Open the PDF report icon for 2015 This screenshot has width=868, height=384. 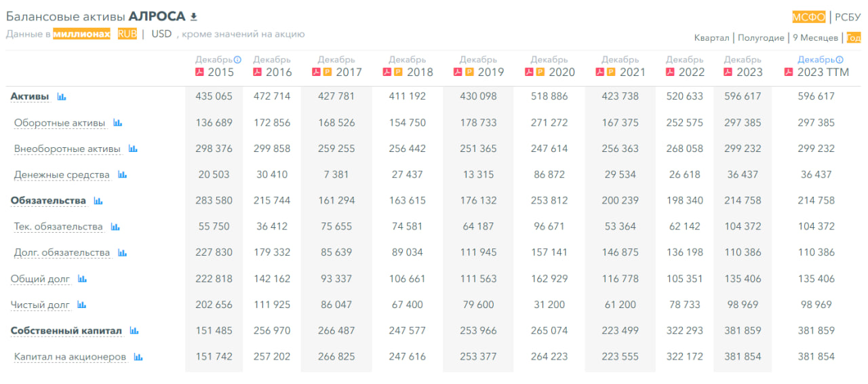pos(199,72)
